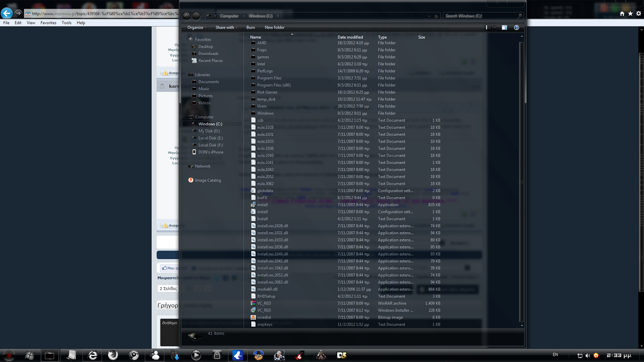The image size is (644, 362).
Task: Expand the Windows (C:) breadcrumb arrow
Action: click(278, 16)
